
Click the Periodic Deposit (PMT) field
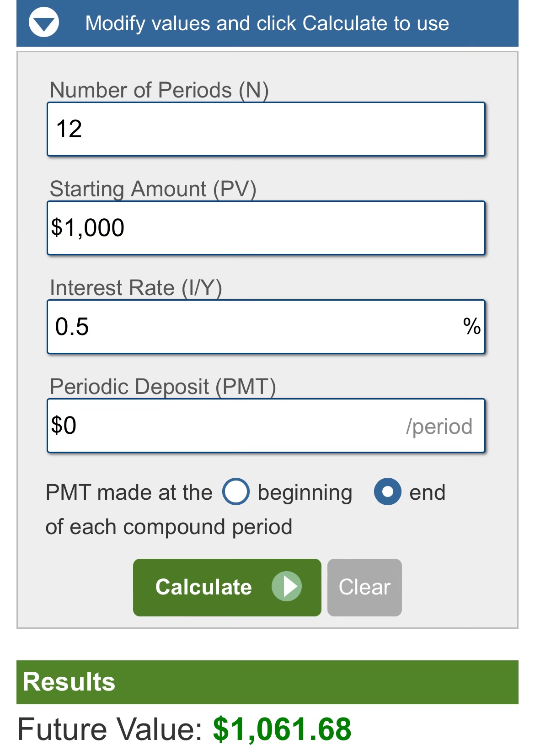(x=224, y=426)
